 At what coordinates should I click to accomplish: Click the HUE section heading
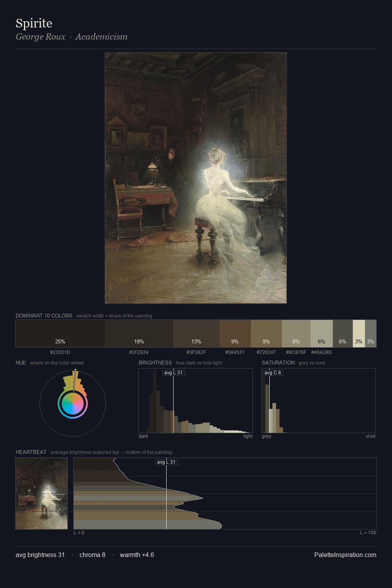(21, 363)
